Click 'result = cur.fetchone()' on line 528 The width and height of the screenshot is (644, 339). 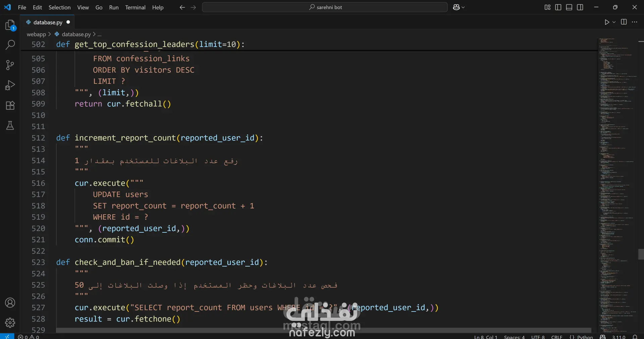tap(127, 319)
